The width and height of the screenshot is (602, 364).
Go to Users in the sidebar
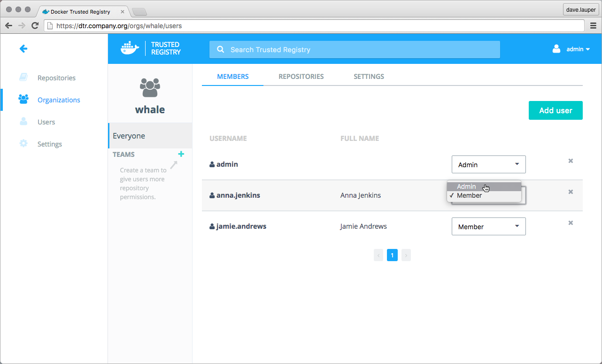tap(46, 122)
